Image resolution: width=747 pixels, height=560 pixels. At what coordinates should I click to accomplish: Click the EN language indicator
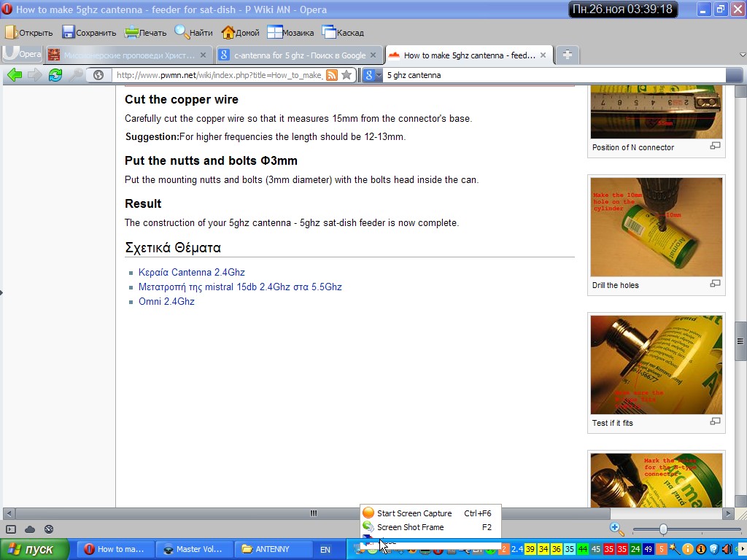(325, 550)
